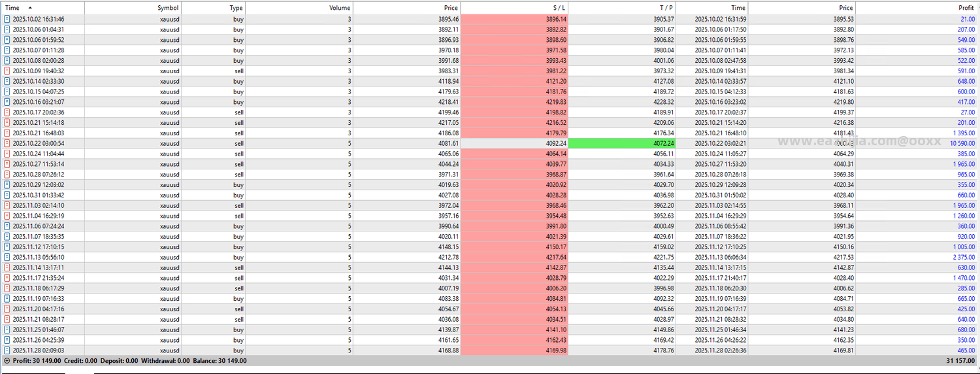Click the close price 4217.53
Screen dimensions: 980x374
coord(843,257)
